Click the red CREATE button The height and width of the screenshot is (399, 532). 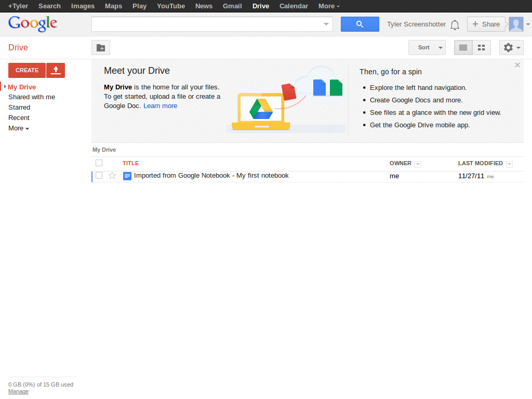click(27, 70)
